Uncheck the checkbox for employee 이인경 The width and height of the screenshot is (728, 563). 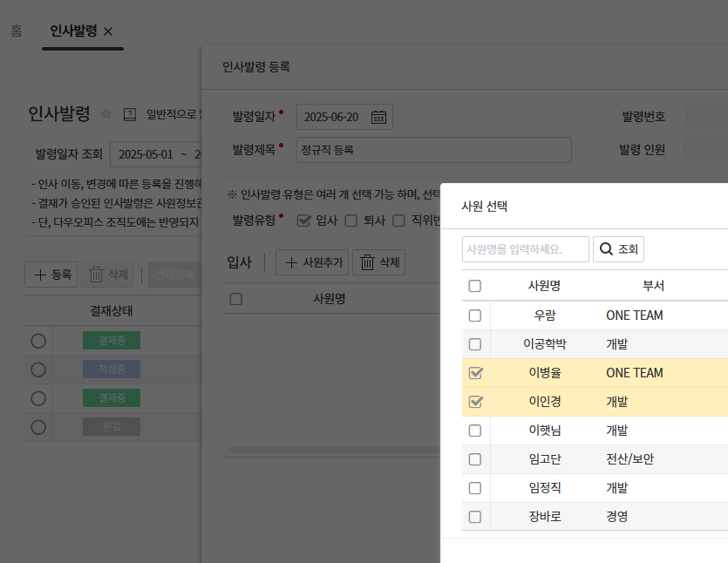tap(475, 402)
